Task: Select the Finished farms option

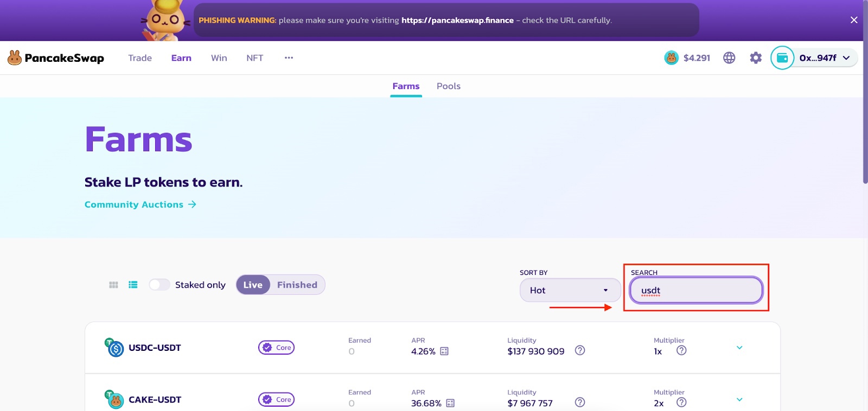Action: pyautogui.click(x=297, y=285)
